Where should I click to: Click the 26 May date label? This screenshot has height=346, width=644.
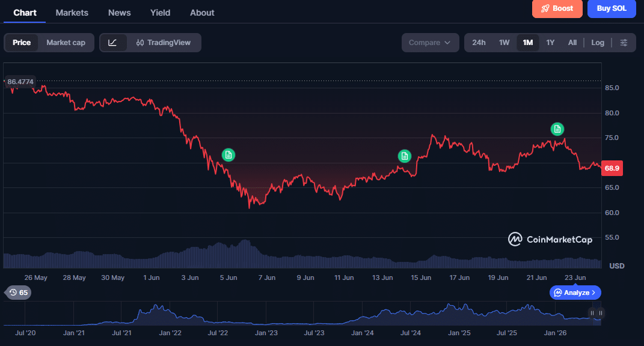coord(35,278)
